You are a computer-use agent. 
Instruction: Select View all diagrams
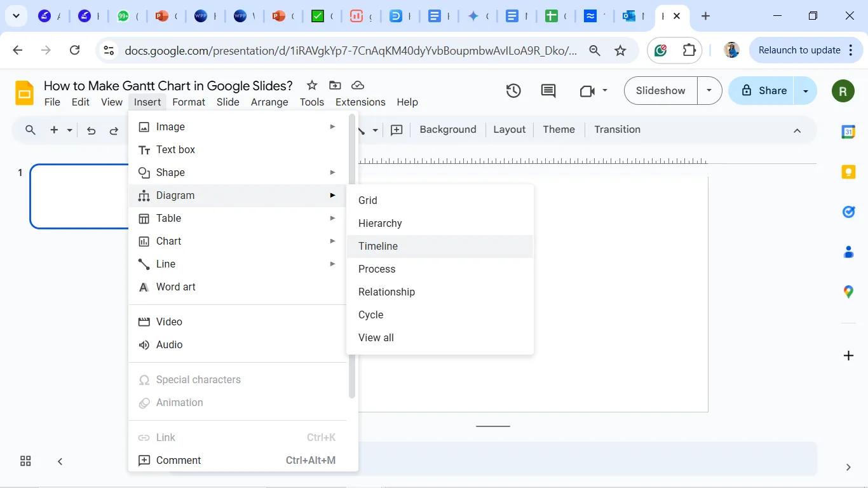click(x=440, y=338)
